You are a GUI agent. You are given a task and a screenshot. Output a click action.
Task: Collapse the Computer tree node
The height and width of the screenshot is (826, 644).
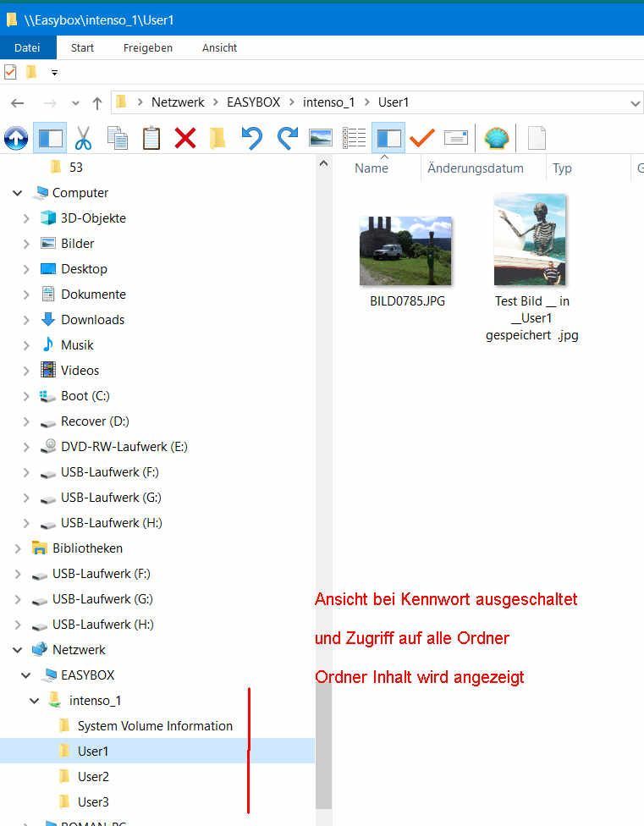[x=18, y=193]
